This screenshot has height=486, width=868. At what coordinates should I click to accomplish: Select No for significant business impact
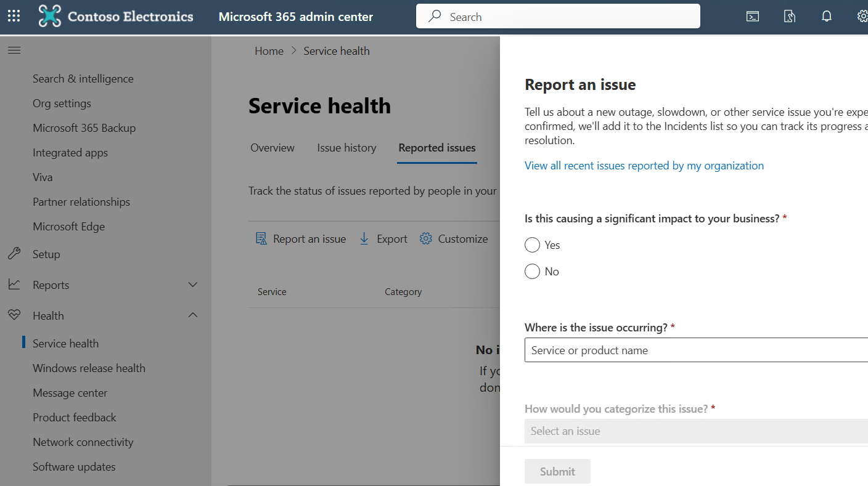tap(532, 272)
